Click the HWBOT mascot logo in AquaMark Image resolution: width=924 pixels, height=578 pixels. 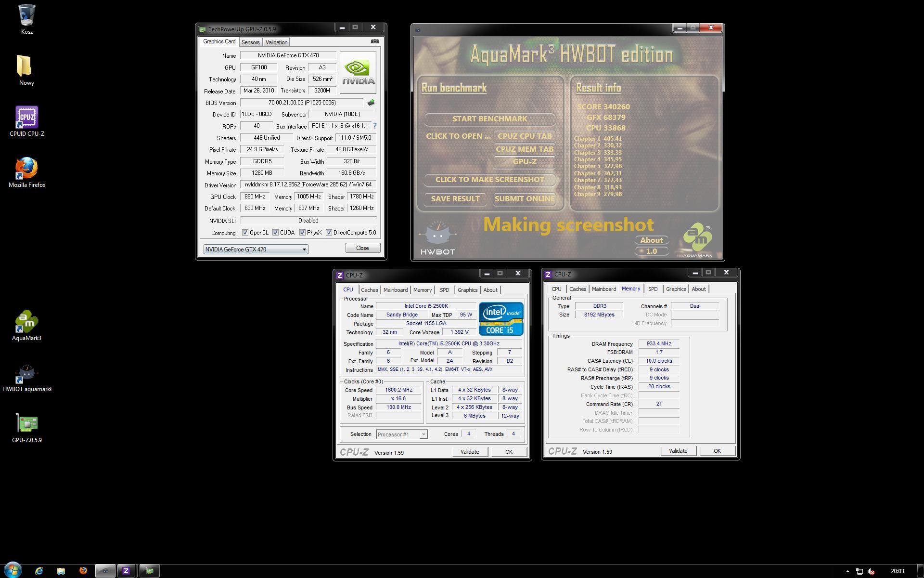[x=437, y=238]
